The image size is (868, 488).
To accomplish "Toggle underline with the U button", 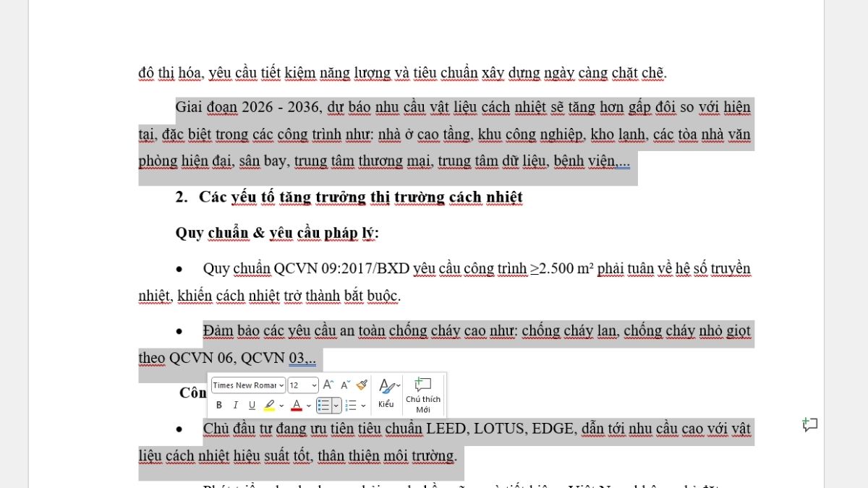I will pos(252,405).
